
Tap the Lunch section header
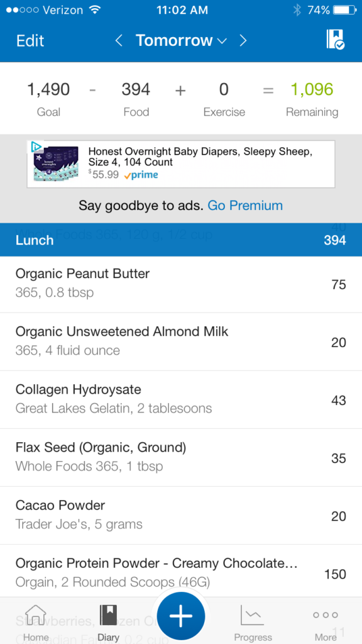pos(181,240)
